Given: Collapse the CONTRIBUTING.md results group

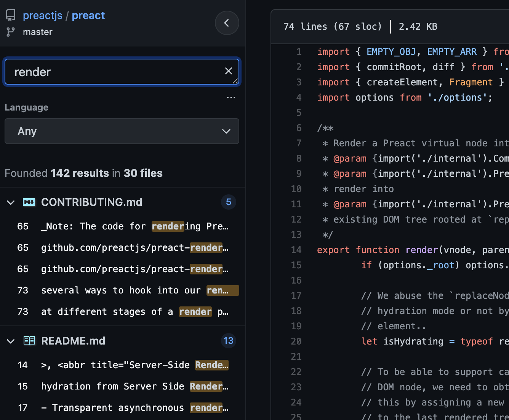Looking at the screenshot, I should click(x=10, y=202).
